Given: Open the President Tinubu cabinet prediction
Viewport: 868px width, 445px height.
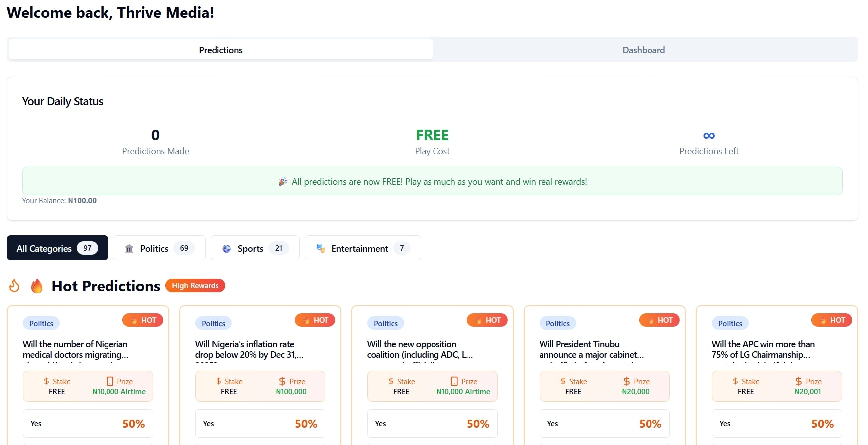Looking at the screenshot, I should 591,349.
